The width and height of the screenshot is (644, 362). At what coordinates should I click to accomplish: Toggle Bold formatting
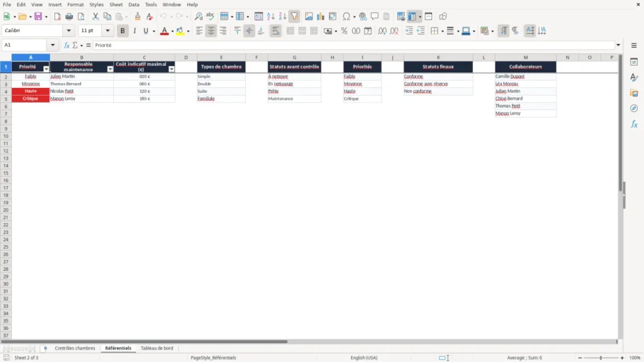[x=123, y=31]
